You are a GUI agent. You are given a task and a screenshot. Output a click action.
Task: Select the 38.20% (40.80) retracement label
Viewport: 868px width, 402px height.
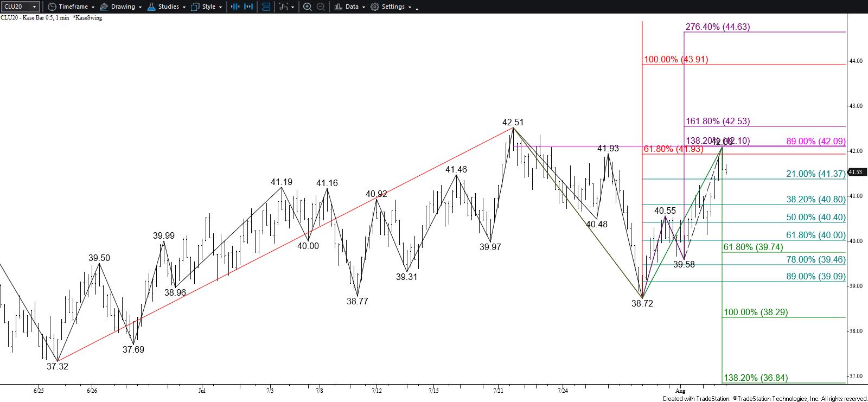coord(815,199)
